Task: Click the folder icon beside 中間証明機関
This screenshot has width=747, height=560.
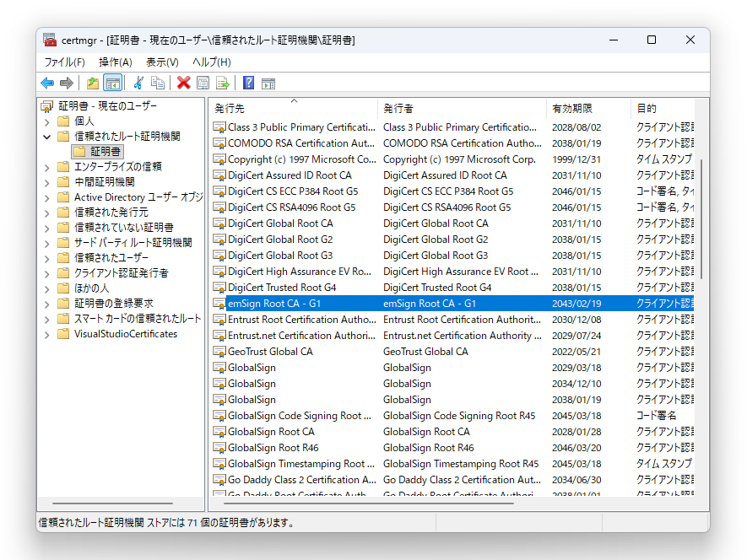Action: coord(63,182)
